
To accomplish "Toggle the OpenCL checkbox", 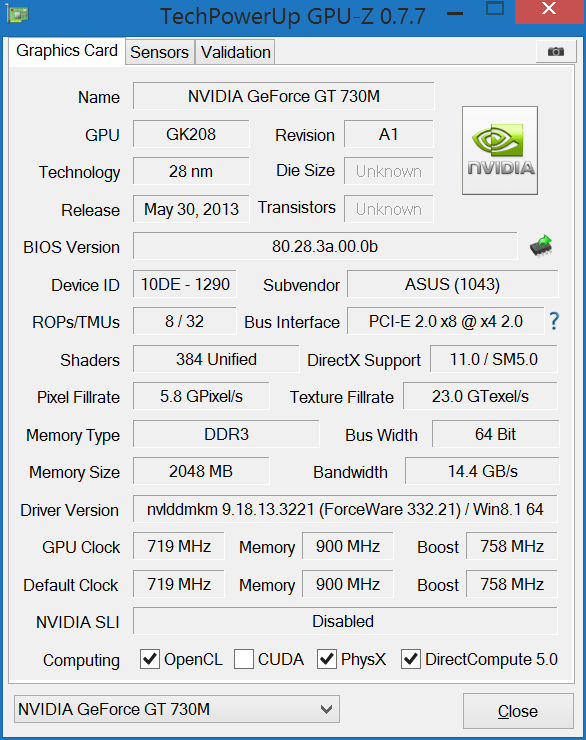I will (150, 659).
